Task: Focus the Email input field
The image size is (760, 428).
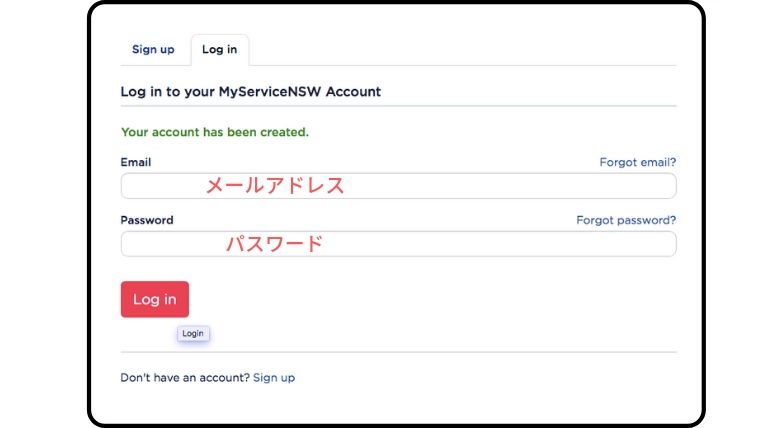Action: (398, 186)
